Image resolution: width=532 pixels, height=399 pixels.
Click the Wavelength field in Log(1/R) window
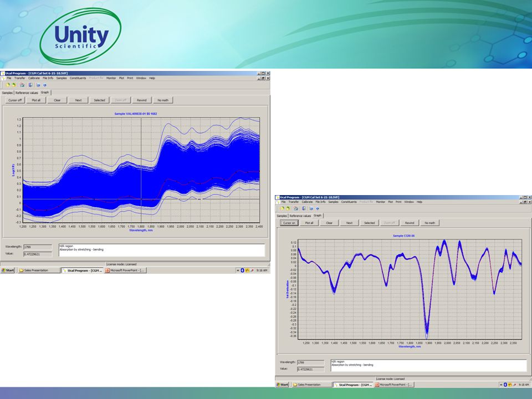point(38,247)
